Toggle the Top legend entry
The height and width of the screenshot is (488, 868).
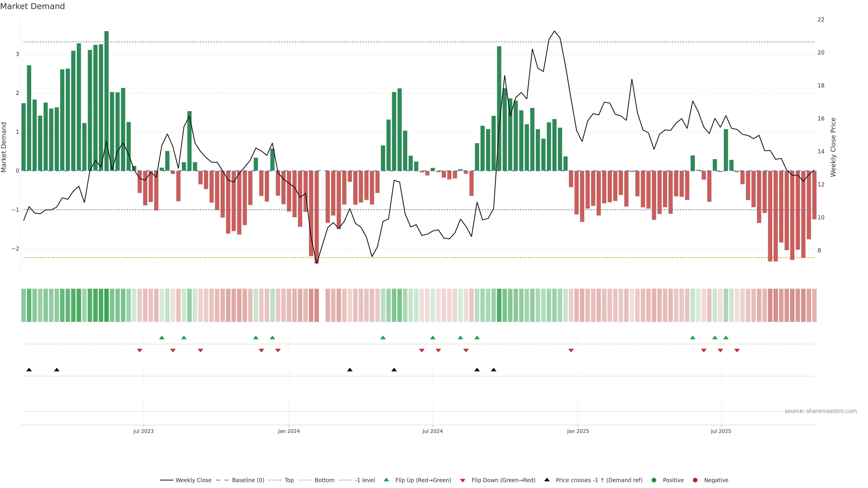pyautogui.click(x=289, y=480)
